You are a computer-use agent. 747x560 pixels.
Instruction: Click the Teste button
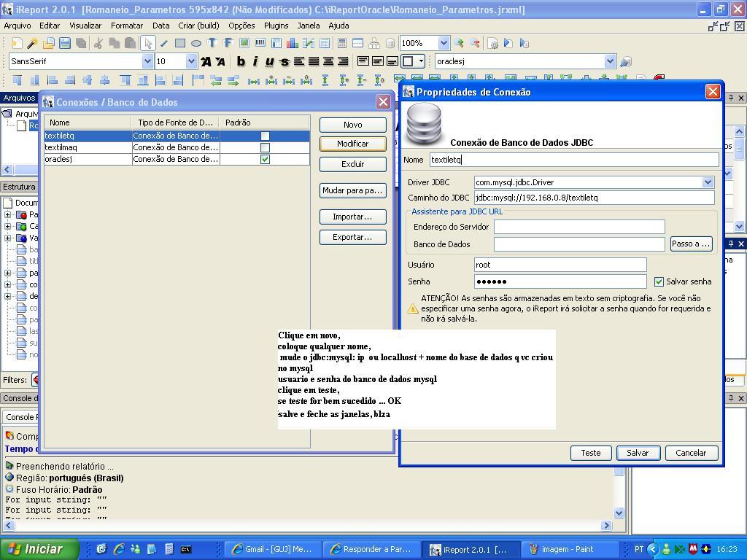[x=591, y=453]
